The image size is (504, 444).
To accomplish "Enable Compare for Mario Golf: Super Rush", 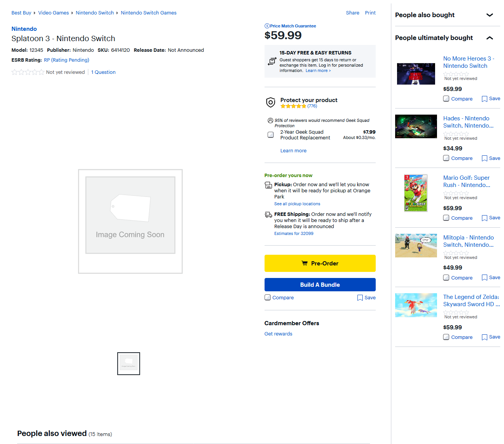I will [x=446, y=218].
